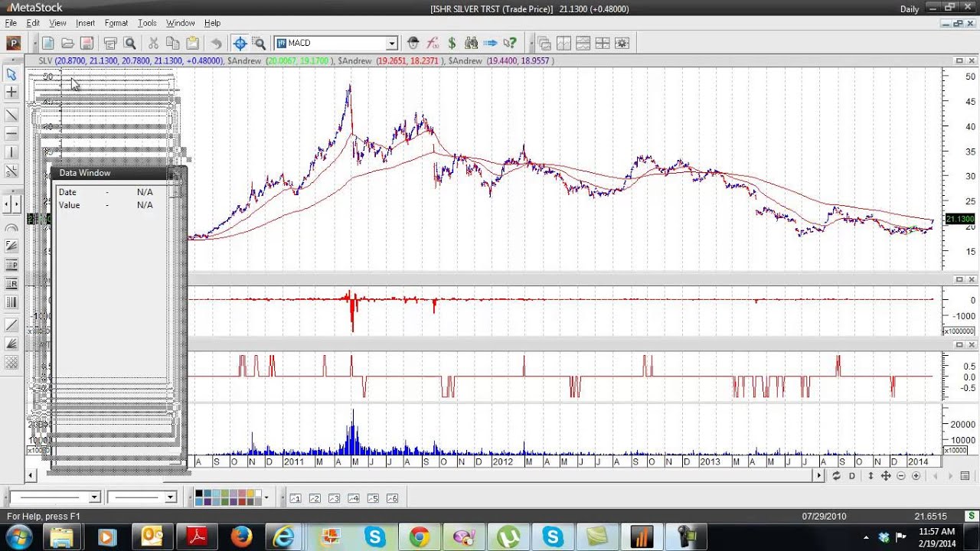Toggle the crosshair pointer tool
The height and width of the screenshot is (551, 980).
(240, 44)
